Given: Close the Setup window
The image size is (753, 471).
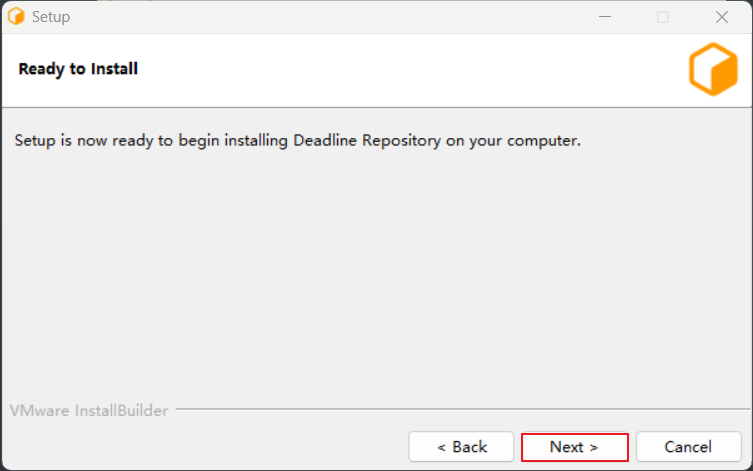Looking at the screenshot, I should coord(722,17).
